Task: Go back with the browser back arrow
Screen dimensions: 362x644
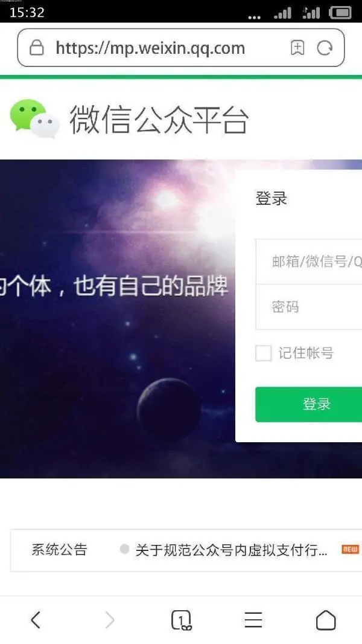Action: 36,620
